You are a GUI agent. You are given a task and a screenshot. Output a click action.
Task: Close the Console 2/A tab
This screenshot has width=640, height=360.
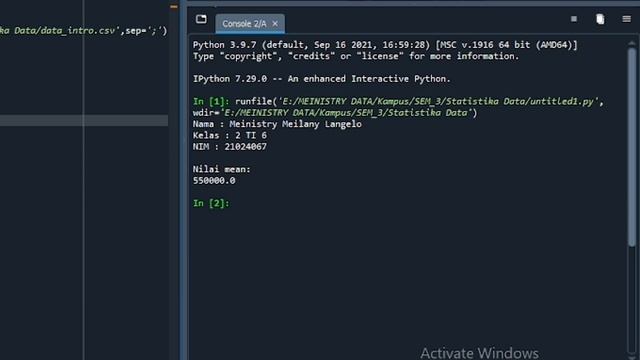click(x=275, y=24)
